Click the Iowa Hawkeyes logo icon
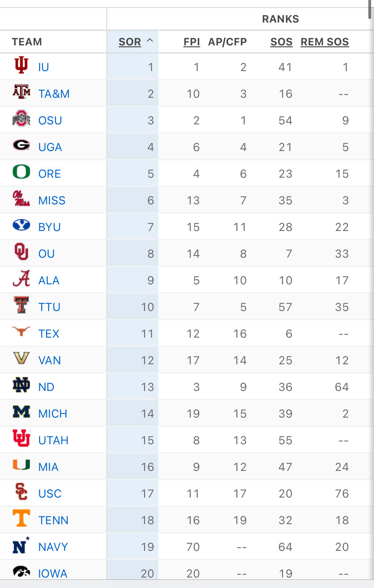The image size is (374, 588). click(21, 572)
